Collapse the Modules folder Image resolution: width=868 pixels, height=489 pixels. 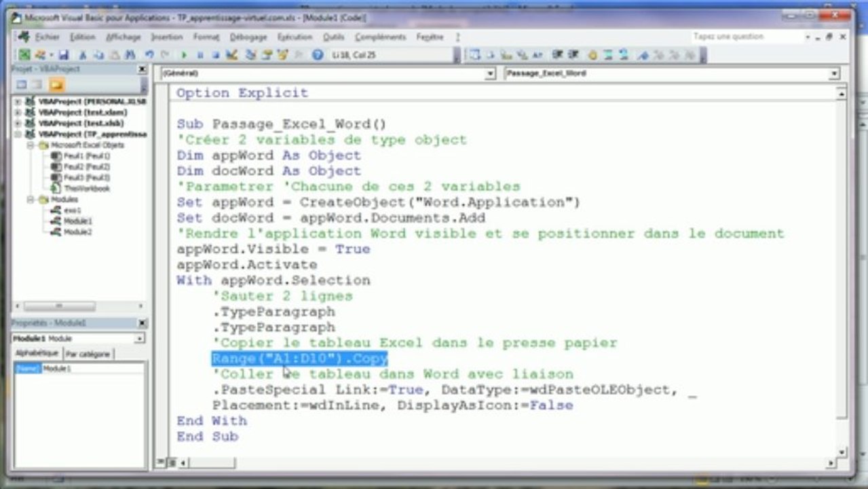(30, 200)
